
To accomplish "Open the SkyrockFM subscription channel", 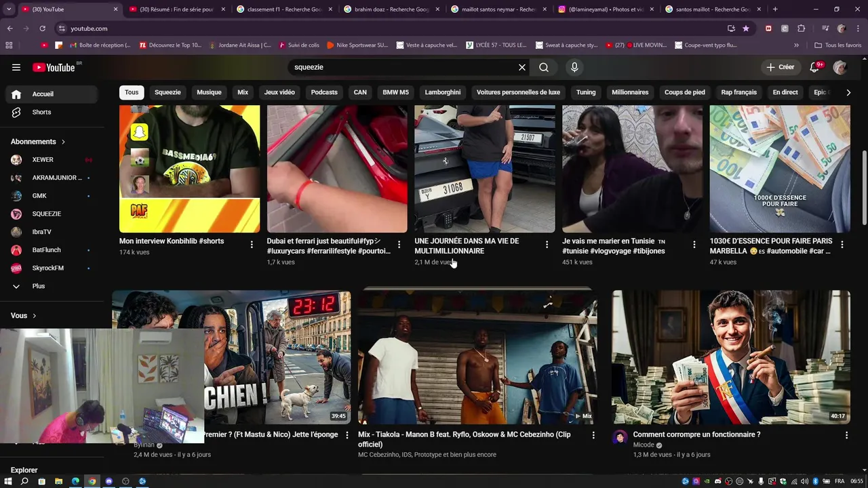I will coord(53,268).
